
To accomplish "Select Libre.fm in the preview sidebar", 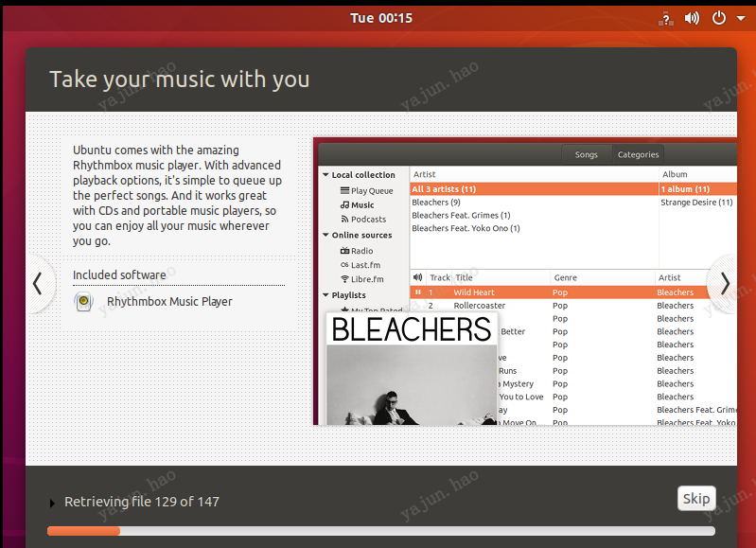I will [362, 279].
